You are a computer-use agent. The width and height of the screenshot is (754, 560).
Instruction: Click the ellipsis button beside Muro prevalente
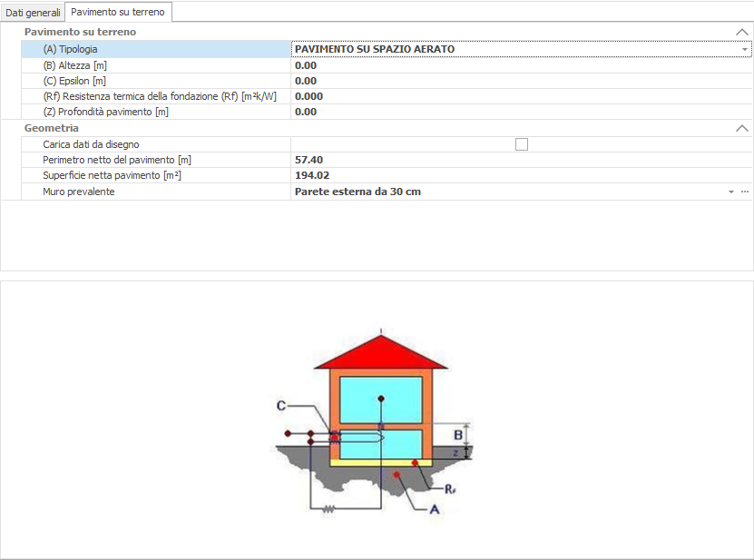pos(745,192)
